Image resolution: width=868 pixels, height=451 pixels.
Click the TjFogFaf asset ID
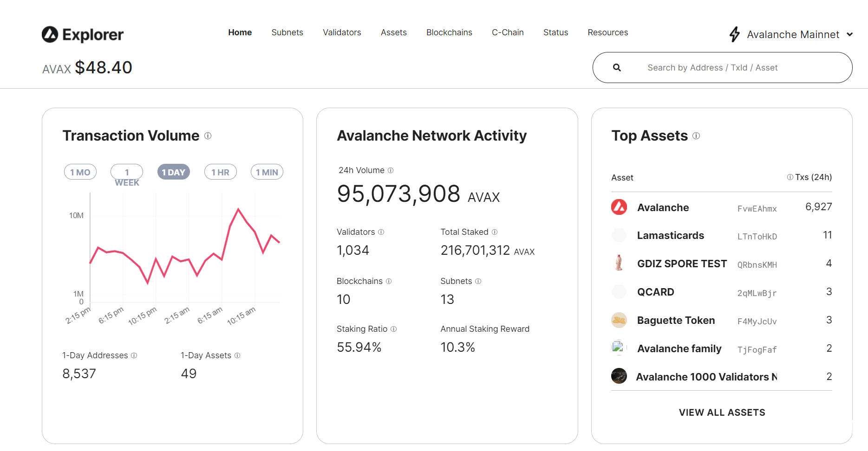[x=757, y=350]
